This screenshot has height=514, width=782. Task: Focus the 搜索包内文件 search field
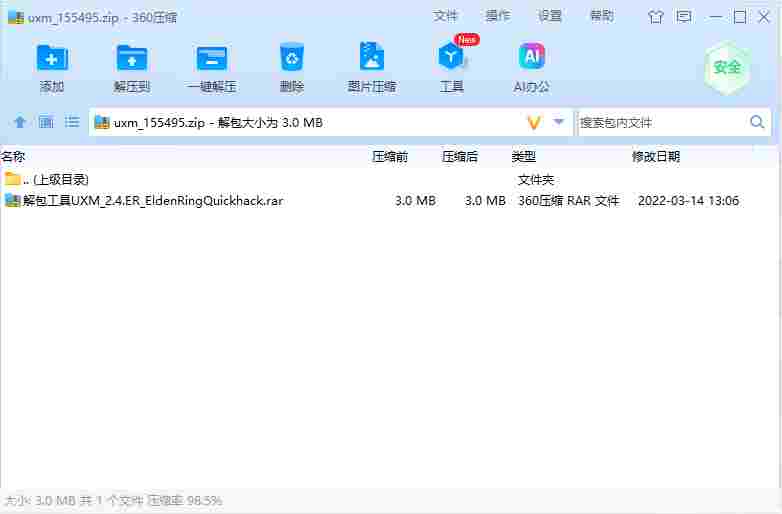[661, 122]
